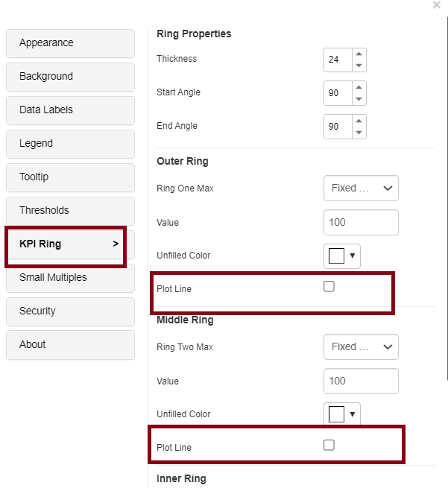The image size is (448, 488).
Task: Click the Outer Ring Value field
Action: coord(361,223)
